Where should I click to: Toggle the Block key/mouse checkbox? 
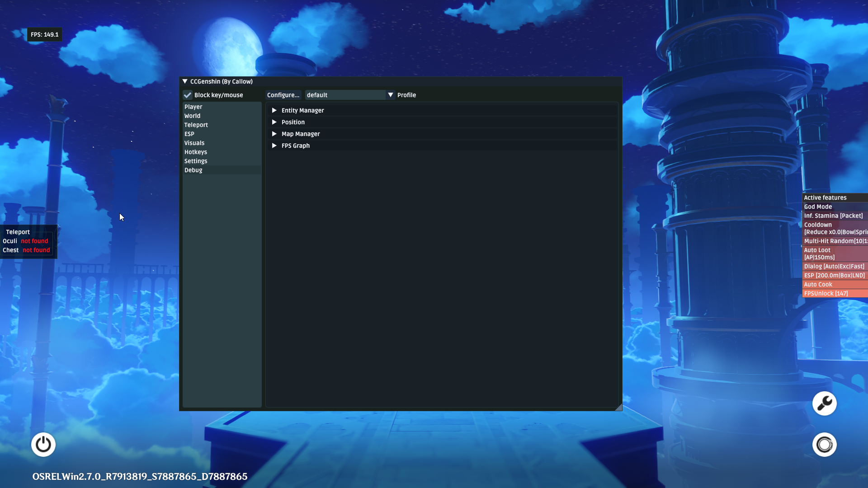click(188, 95)
